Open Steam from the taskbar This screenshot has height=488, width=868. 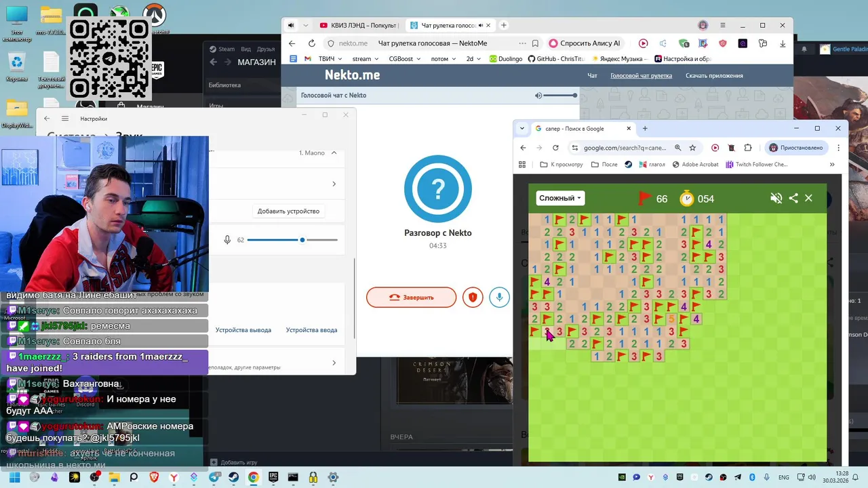(233, 477)
